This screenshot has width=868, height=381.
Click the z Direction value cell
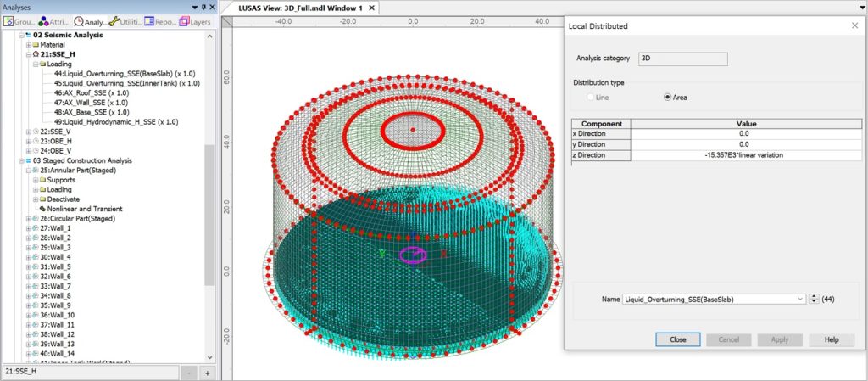click(743, 154)
